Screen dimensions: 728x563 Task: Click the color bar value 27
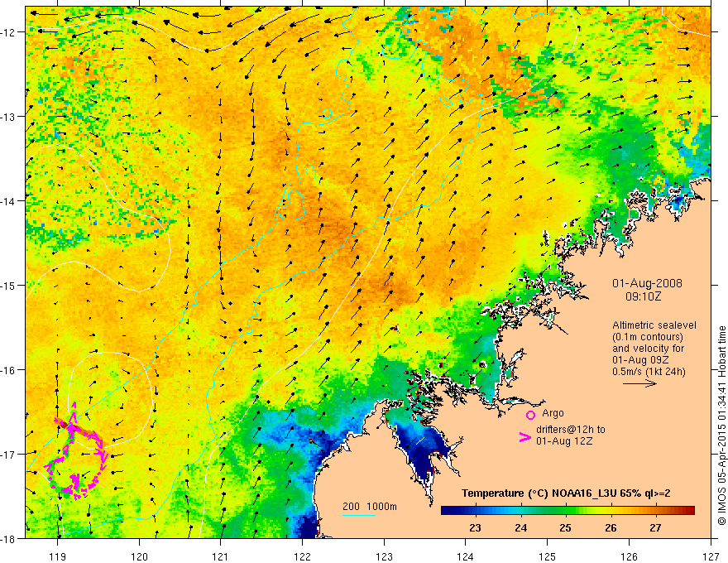point(655,527)
